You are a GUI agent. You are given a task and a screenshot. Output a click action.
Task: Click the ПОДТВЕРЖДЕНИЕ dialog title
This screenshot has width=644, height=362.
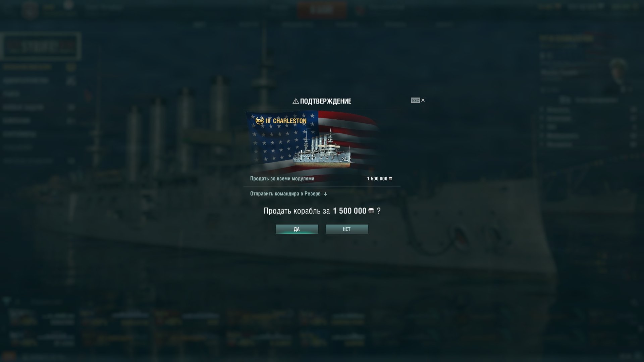coord(326,101)
